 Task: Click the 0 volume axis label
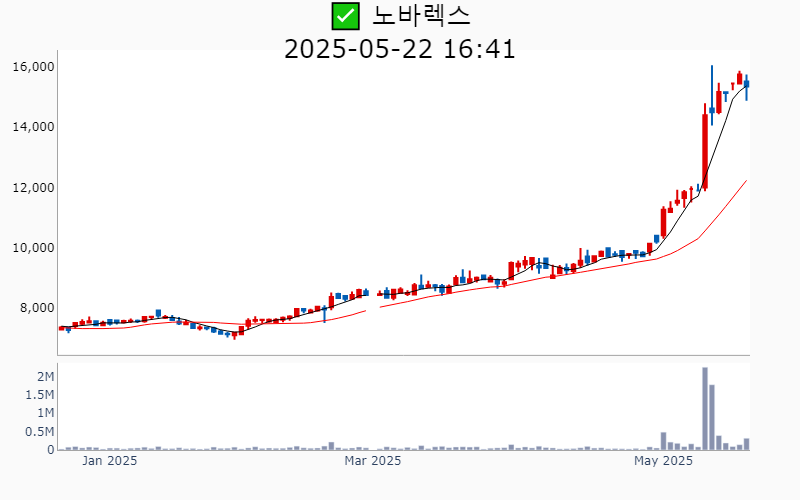click(51, 450)
